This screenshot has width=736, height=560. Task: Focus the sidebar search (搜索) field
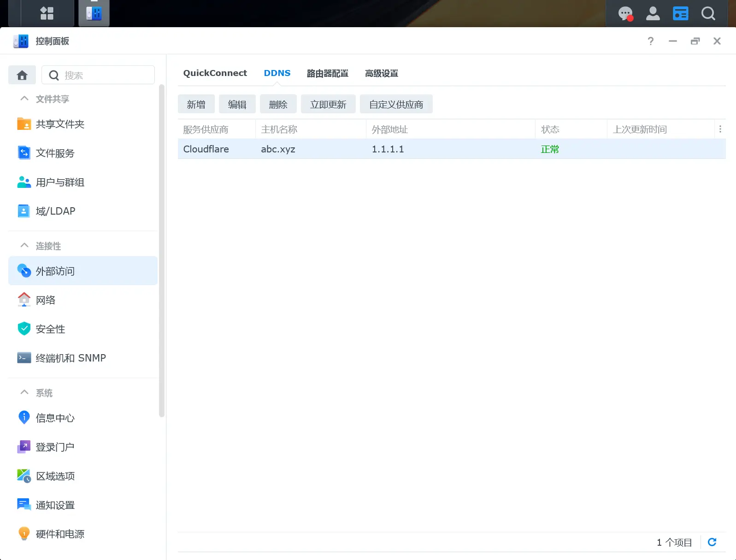click(98, 75)
